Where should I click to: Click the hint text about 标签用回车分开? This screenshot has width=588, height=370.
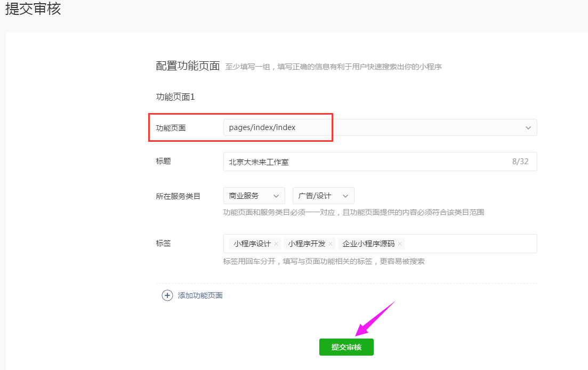click(x=324, y=261)
